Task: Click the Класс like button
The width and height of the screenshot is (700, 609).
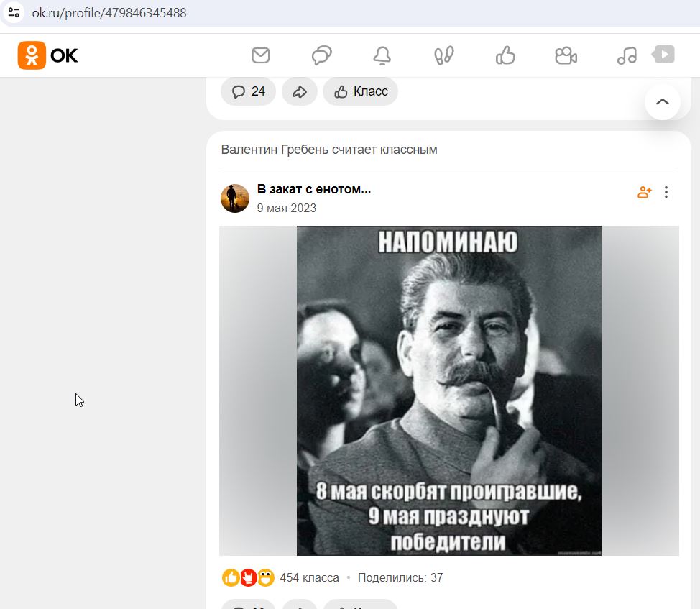Action: pos(360,91)
